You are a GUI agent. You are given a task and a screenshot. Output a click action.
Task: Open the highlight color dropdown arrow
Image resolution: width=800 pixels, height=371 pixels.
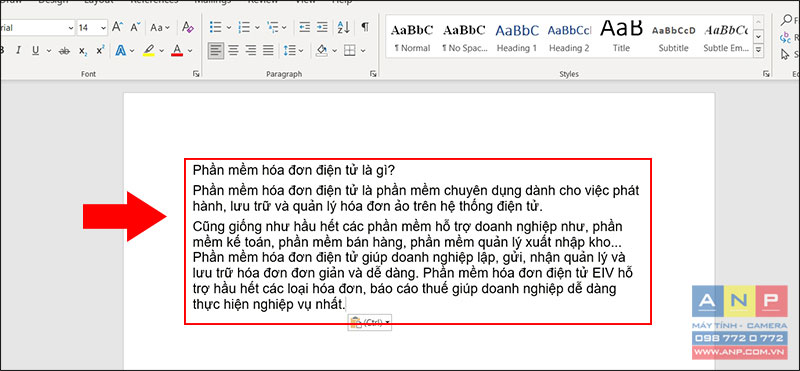162,51
